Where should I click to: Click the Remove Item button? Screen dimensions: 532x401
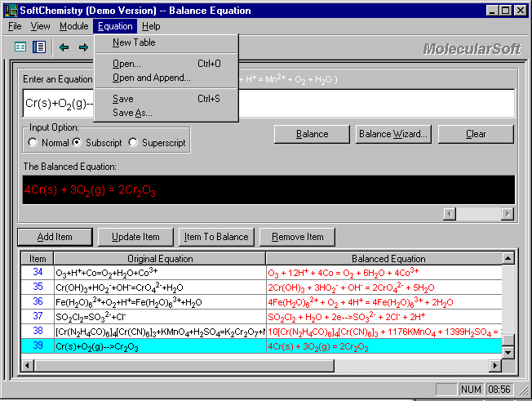297,237
